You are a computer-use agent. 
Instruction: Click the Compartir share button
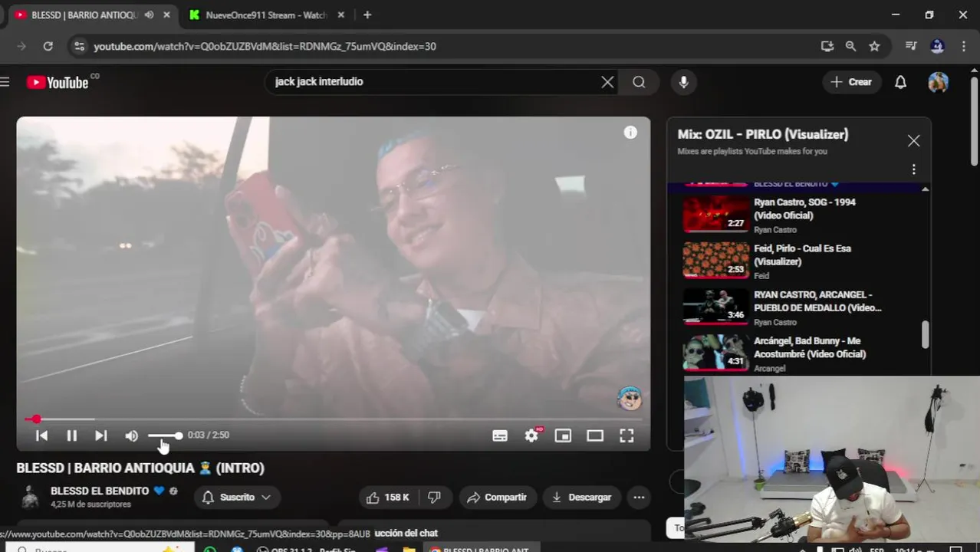(498, 498)
